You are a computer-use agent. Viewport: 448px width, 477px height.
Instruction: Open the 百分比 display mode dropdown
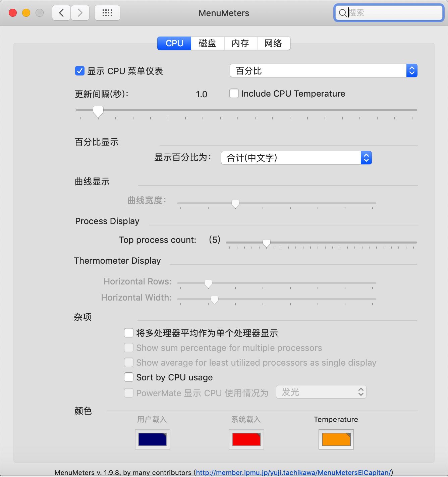pyautogui.click(x=323, y=71)
